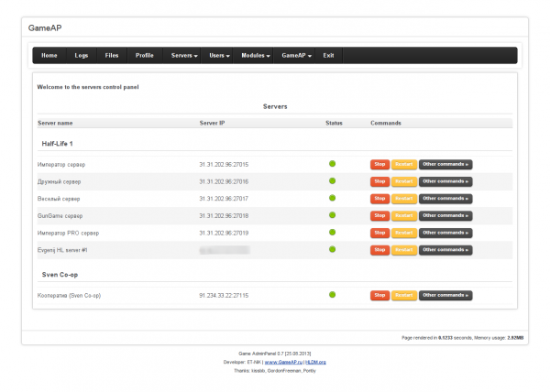Restart the Дружный сервер server
Viewport: 550px width, 392px height.
pos(403,181)
